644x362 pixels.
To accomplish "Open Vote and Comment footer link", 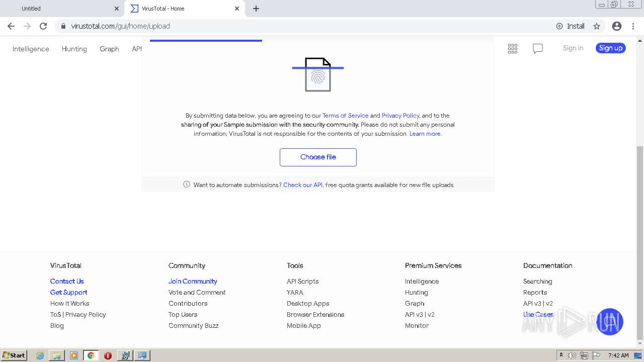I will click(197, 293).
